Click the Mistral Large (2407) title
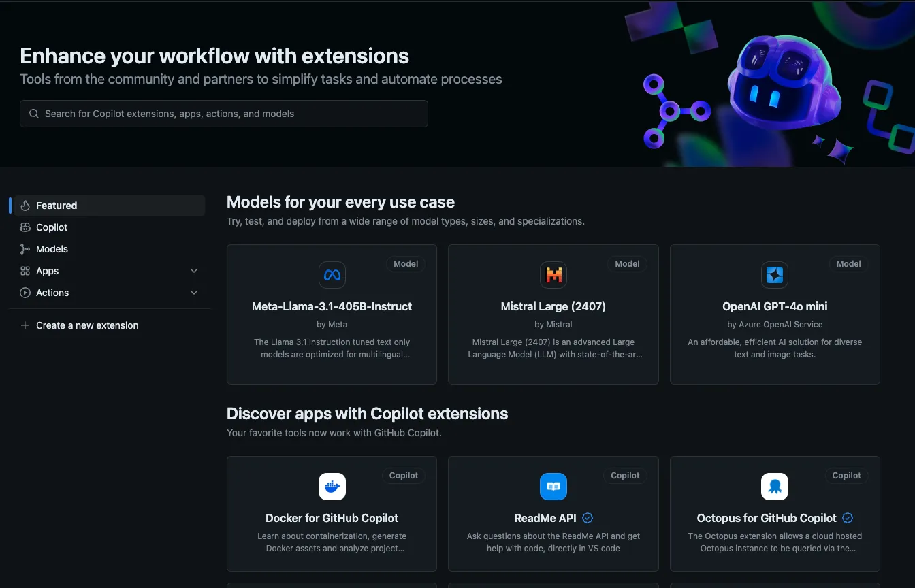915x588 pixels. click(x=553, y=306)
